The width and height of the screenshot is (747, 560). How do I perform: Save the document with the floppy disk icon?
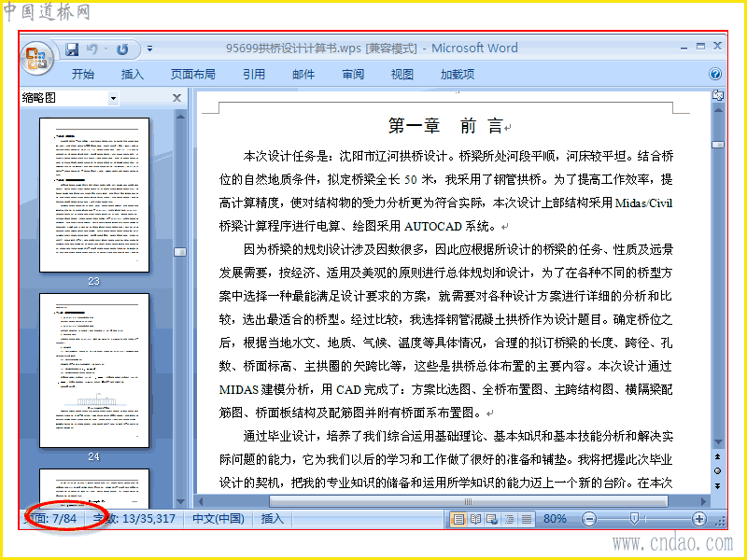(72, 49)
